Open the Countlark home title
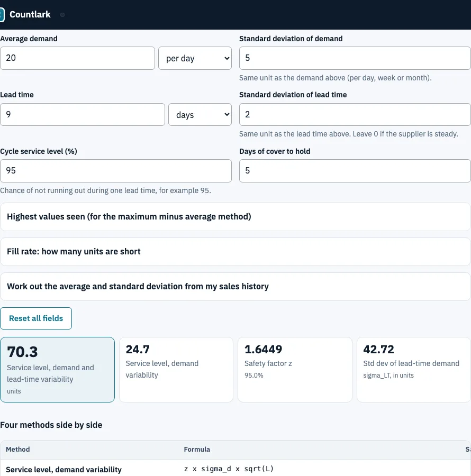The width and height of the screenshot is (471, 476). coord(30,14)
